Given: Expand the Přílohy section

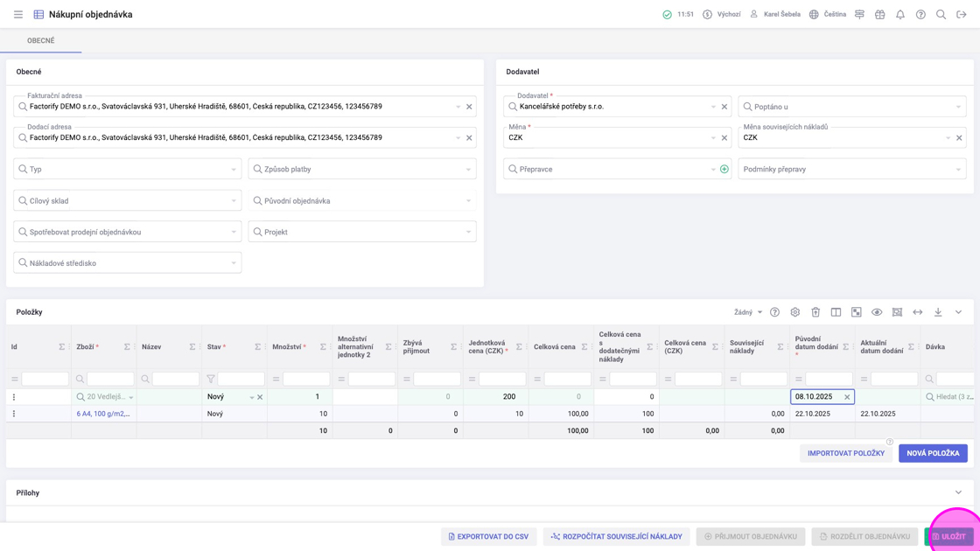Looking at the screenshot, I should point(958,493).
